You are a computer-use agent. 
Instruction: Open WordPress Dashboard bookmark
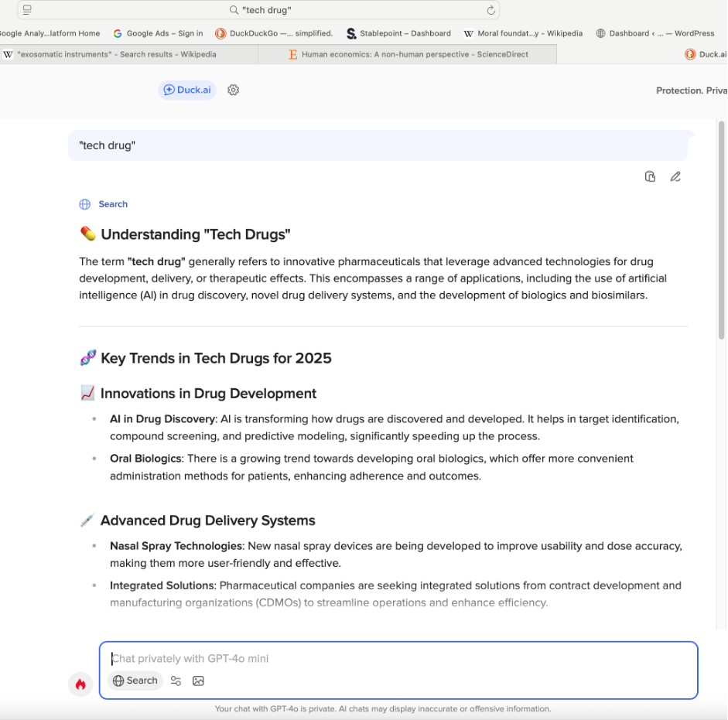pos(655,33)
